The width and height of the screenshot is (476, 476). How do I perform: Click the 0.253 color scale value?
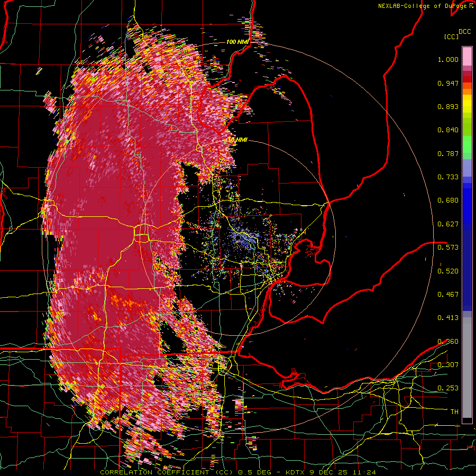(448, 388)
